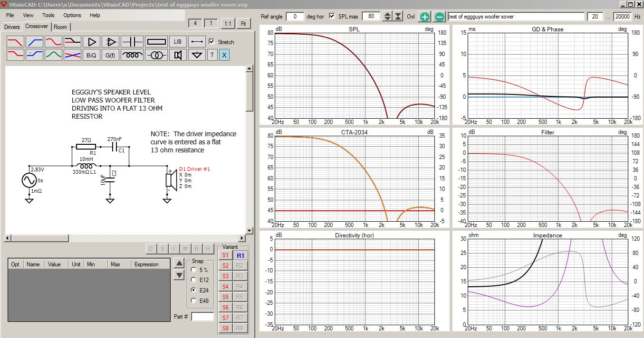Viewport: 644px width, 338px height.
Task: Choose 5 % snap radio button
Action: pyautogui.click(x=193, y=270)
